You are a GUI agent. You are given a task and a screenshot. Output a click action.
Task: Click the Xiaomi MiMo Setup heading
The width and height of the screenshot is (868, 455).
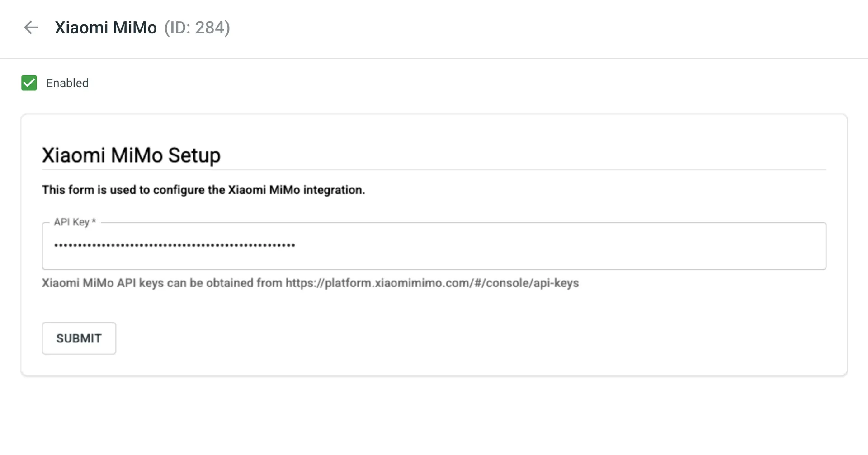pos(131,155)
